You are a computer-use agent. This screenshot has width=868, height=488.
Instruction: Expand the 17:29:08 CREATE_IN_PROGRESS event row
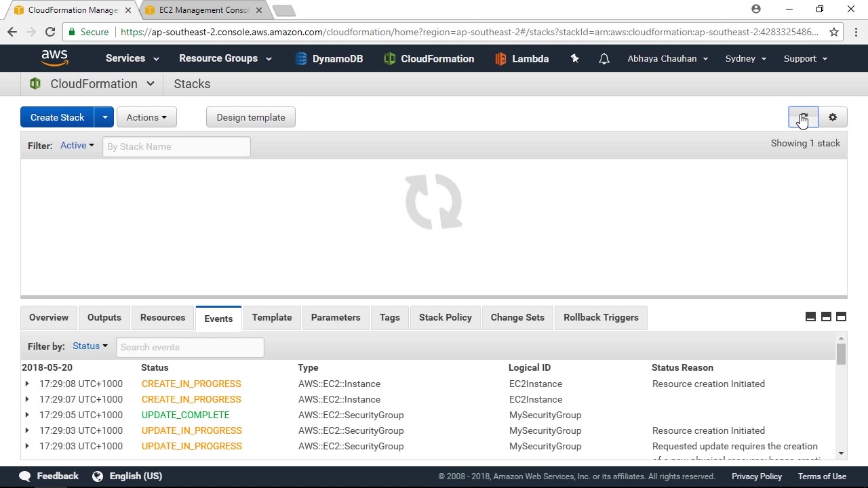tap(27, 384)
